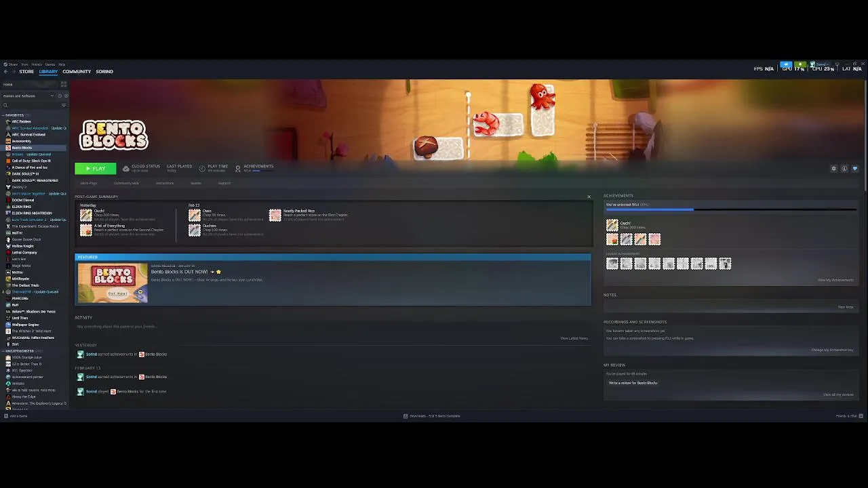Open the game info circle icon
Screen dimensions: 868x488
pyautogui.click(x=844, y=169)
